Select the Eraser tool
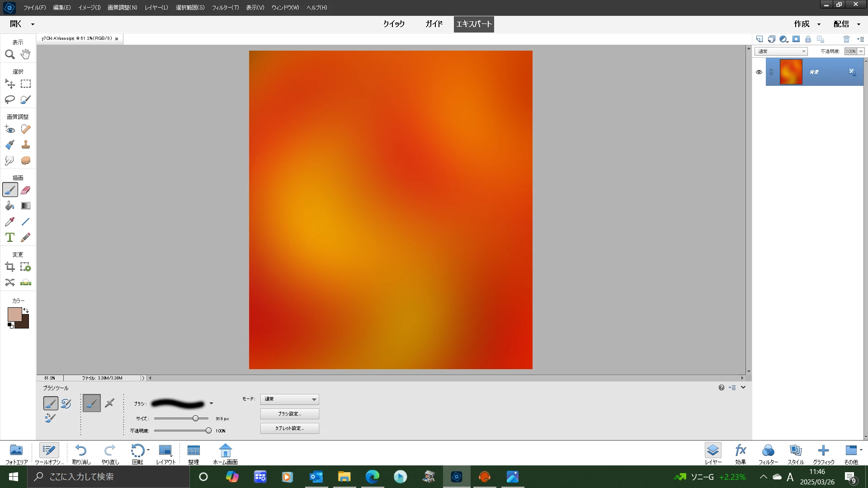This screenshot has height=488, width=868. pyautogui.click(x=26, y=190)
